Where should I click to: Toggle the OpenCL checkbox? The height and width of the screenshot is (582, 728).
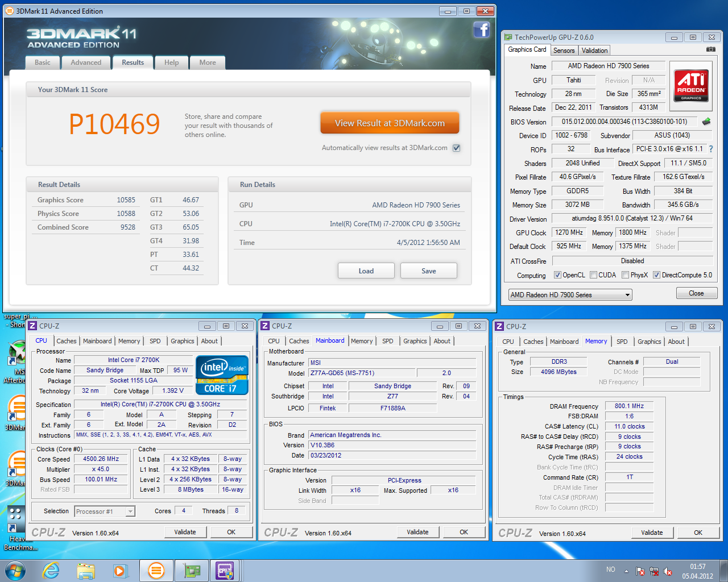tap(557, 275)
